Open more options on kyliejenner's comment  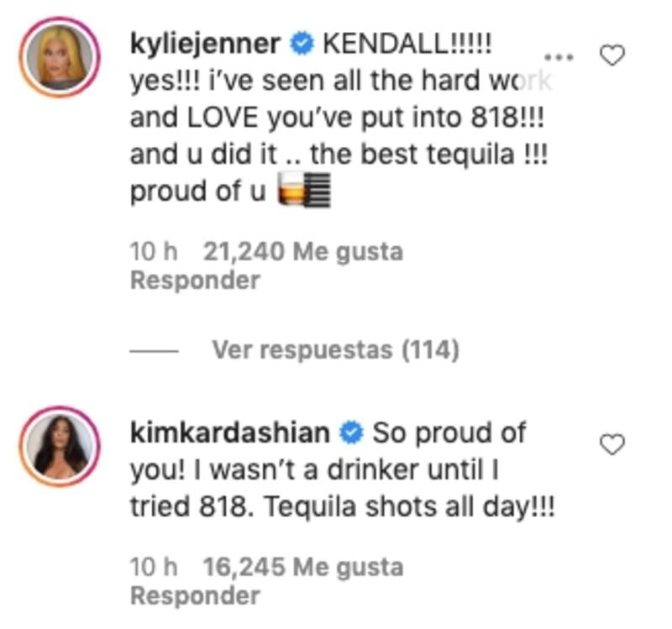559,58
